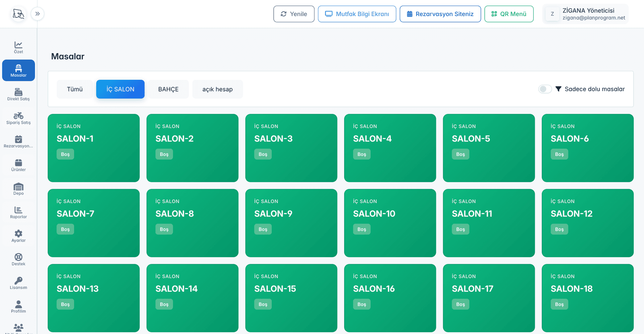Switch to the BAHÇE tab
This screenshot has width=644, height=334.
168,89
